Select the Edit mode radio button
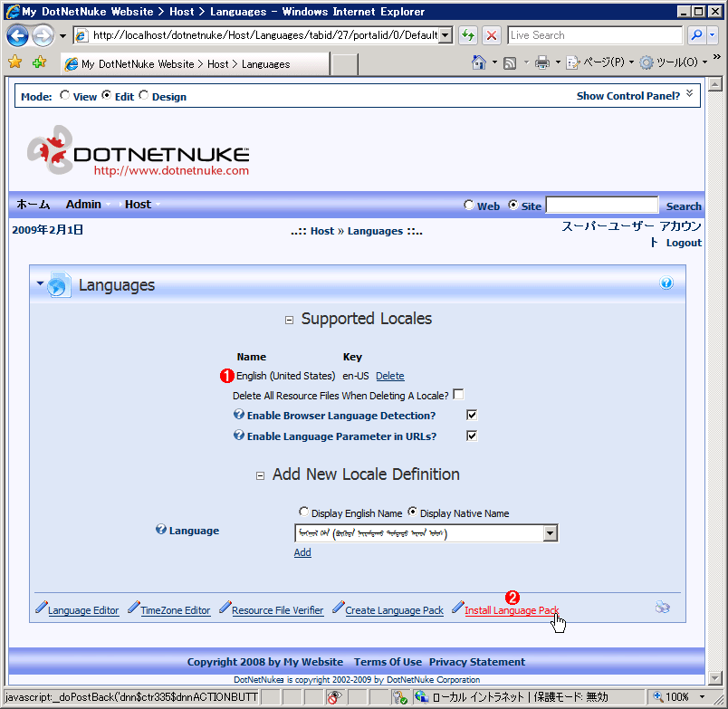The image size is (728, 709). [107, 95]
